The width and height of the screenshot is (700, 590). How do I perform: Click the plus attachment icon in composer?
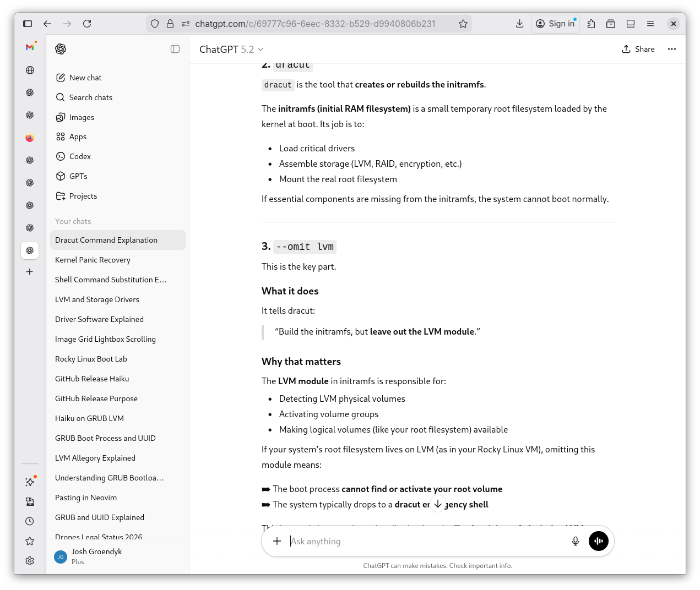(277, 541)
